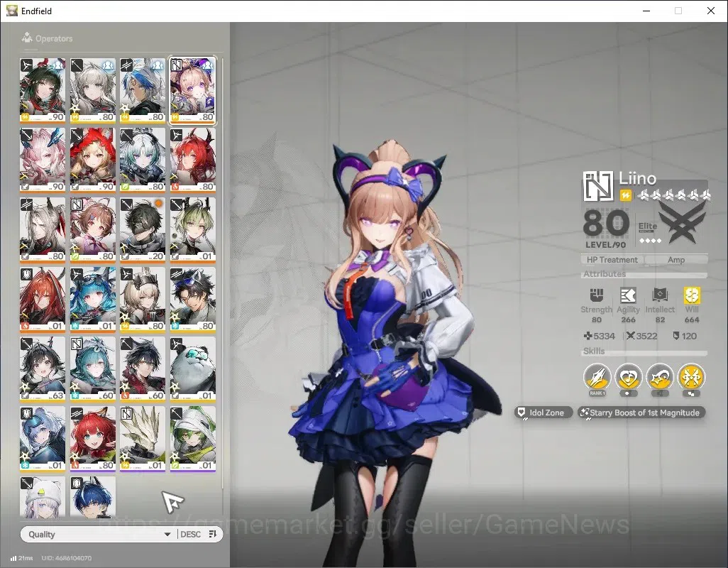
Task: Click the 21ms latency text
Action: [26, 558]
